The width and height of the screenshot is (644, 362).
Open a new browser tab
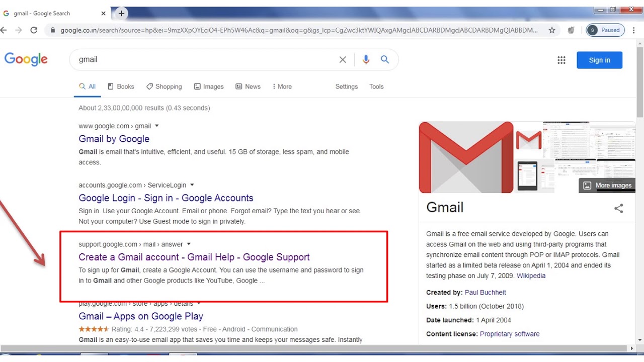click(x=121, y=14)
